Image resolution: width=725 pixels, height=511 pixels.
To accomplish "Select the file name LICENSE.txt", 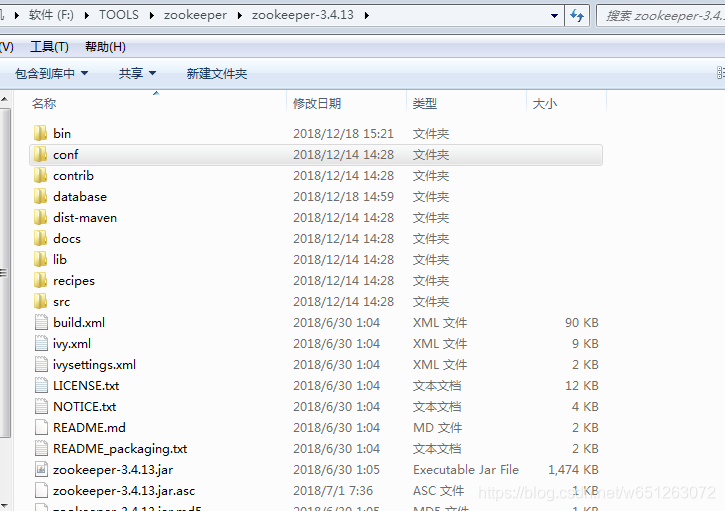I will pyautogui.click(x=86, y=385).
